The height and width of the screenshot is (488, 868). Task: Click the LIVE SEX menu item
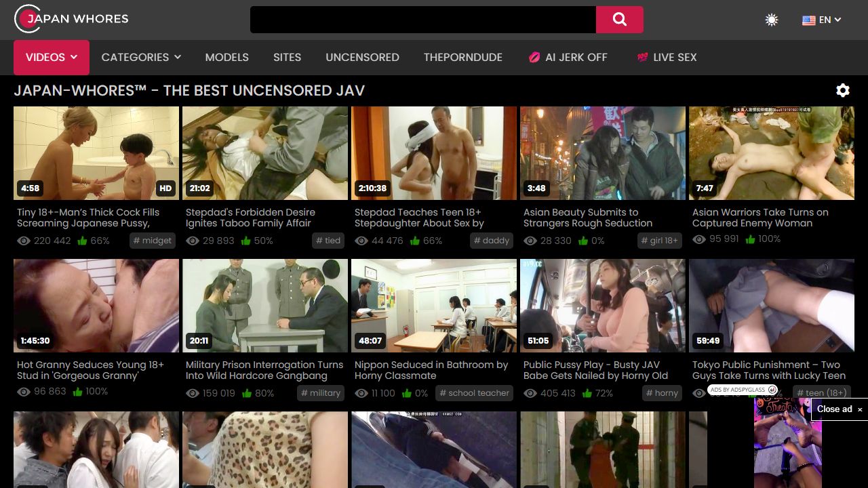[x=667, y=57]
